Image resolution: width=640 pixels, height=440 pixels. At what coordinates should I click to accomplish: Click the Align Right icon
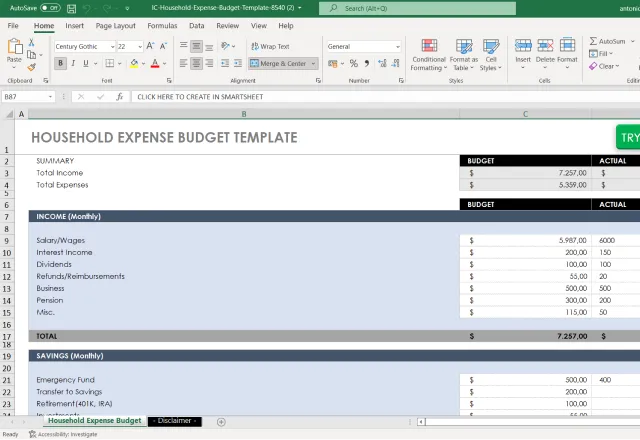[x=209, y=63]
